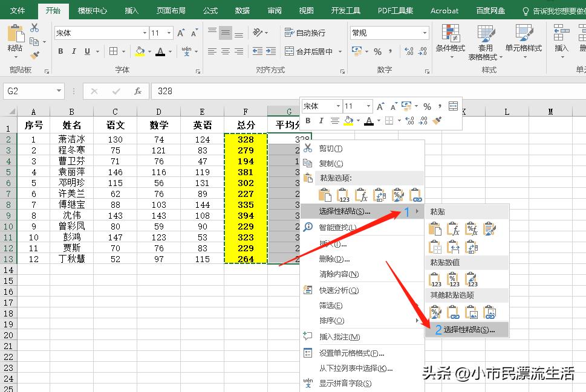Choose the Paste Values 123 option

coord(343,193)
